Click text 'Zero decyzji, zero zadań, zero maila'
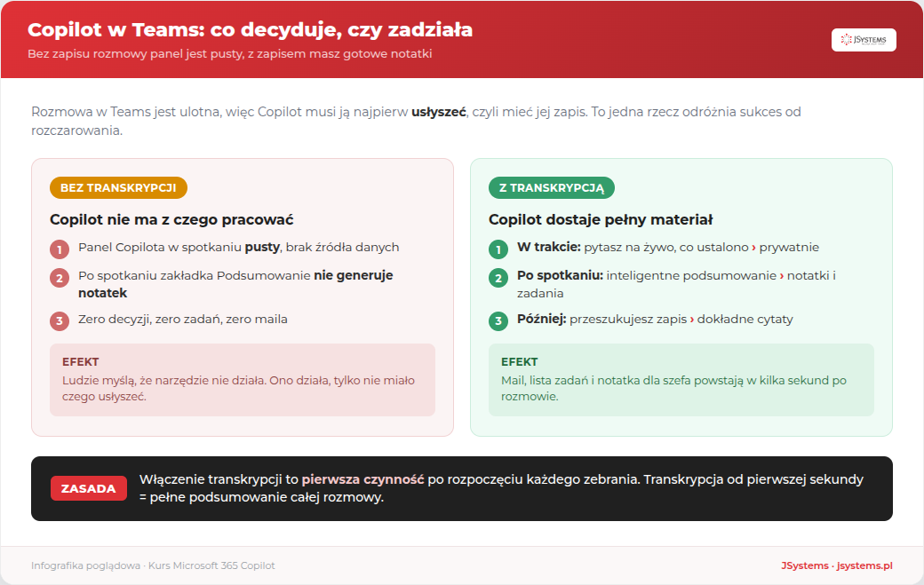Image resolution: width=924 pixels, height=585 pixels. point(183,319)
